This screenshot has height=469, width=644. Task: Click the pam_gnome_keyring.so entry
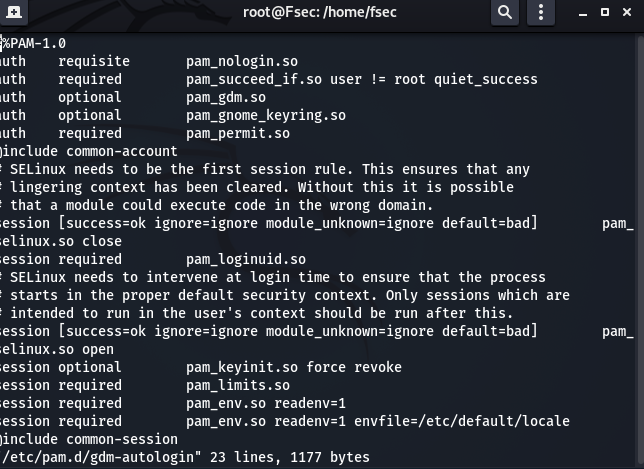coord(266,116)
